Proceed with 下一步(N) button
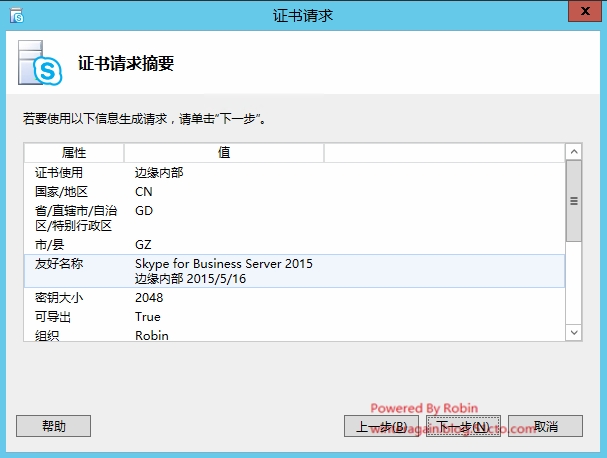Screen dimensions: 607x458 pyautogui.click(x=463, y=426)
